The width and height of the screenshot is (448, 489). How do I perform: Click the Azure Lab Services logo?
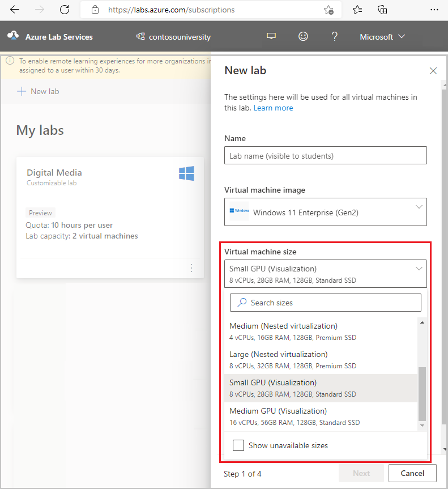[13, 36]
